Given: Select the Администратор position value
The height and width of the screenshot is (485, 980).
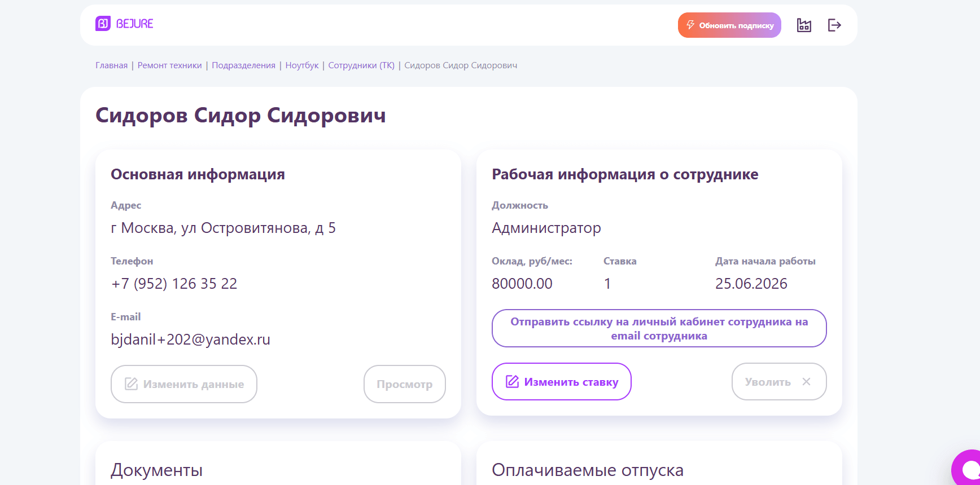Looking at the screenshot, I should point(546,228).
